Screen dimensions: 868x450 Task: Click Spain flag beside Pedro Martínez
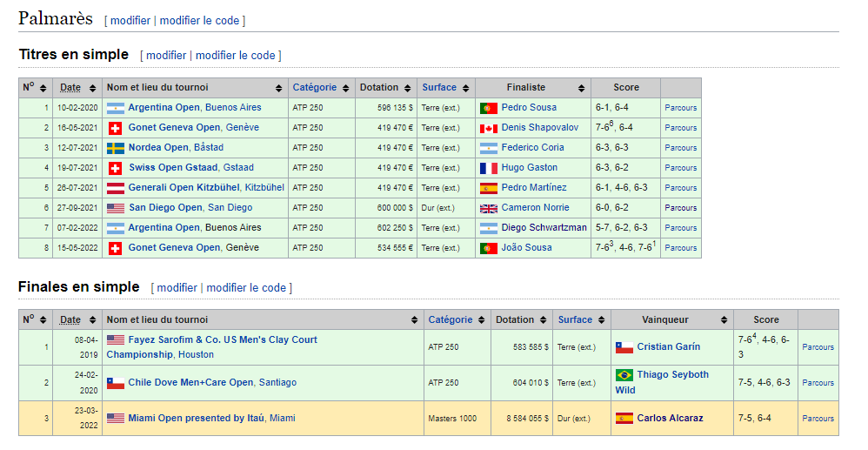point(488,188)
